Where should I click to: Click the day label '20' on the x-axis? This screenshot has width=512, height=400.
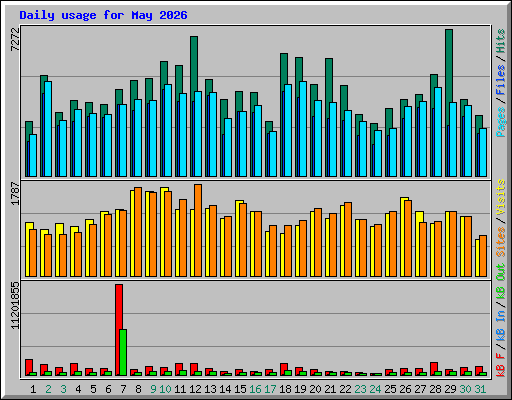[x=315, y=389]
